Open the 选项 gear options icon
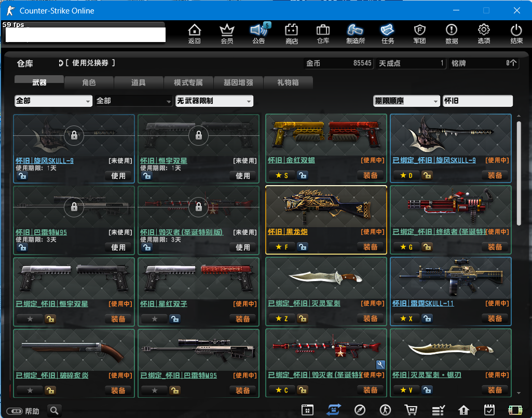This screenshot has width=532, height=418. (484, 34)
